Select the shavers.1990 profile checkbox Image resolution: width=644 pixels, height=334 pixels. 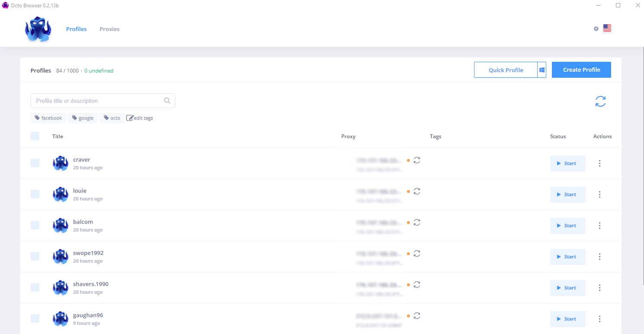tap(35, 287)
